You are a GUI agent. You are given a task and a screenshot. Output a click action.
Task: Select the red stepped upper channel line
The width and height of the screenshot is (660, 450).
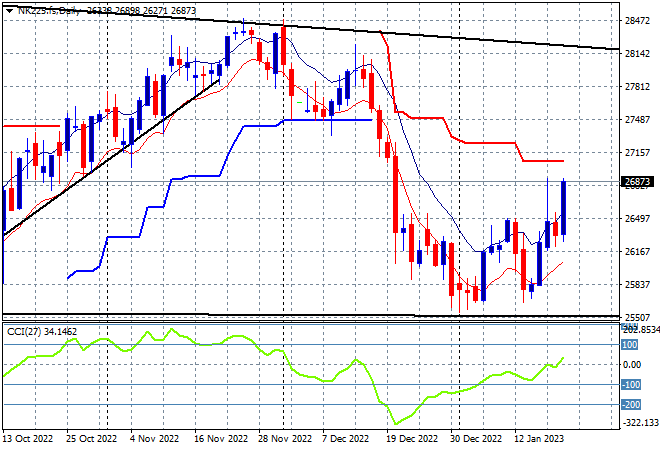tap(484, 143)
